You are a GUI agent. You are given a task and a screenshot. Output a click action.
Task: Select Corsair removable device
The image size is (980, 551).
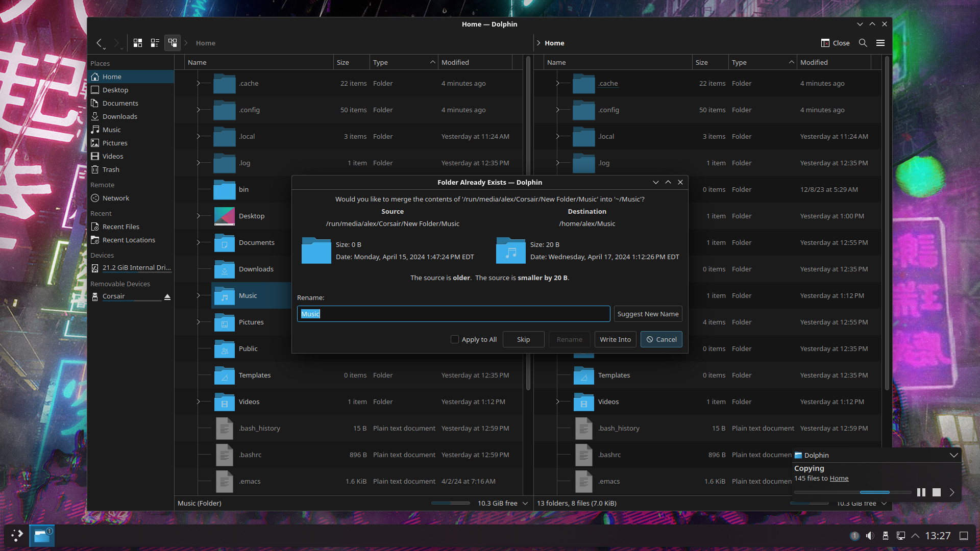(x=125, y=296)
